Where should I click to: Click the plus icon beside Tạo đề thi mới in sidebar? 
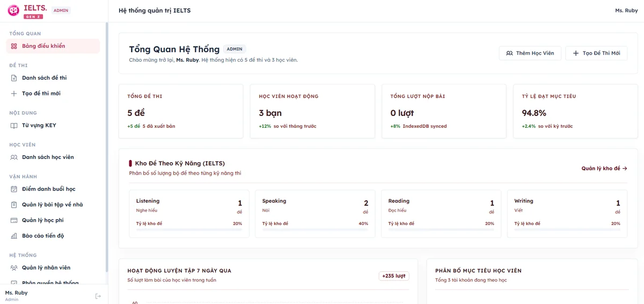14,93
